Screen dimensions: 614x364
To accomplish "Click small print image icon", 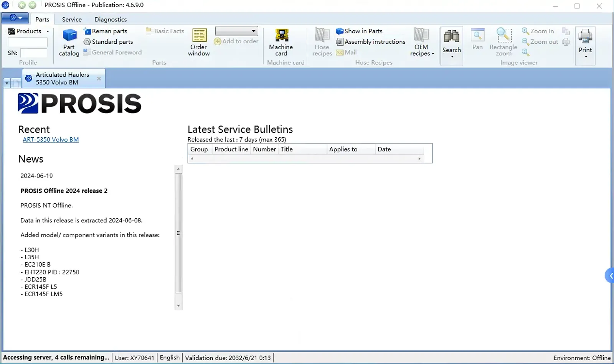I will click(566, 42).
